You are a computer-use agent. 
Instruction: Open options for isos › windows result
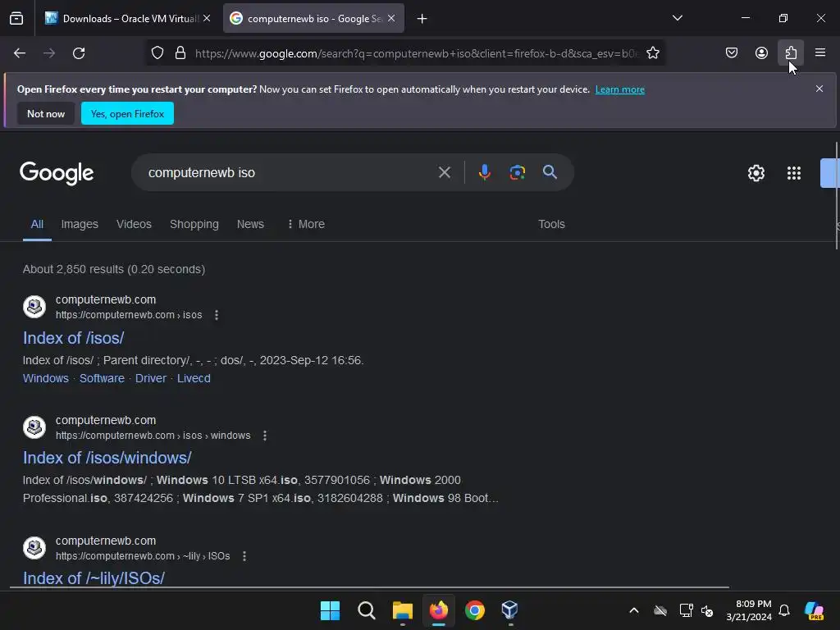click(x=265, y=436)
